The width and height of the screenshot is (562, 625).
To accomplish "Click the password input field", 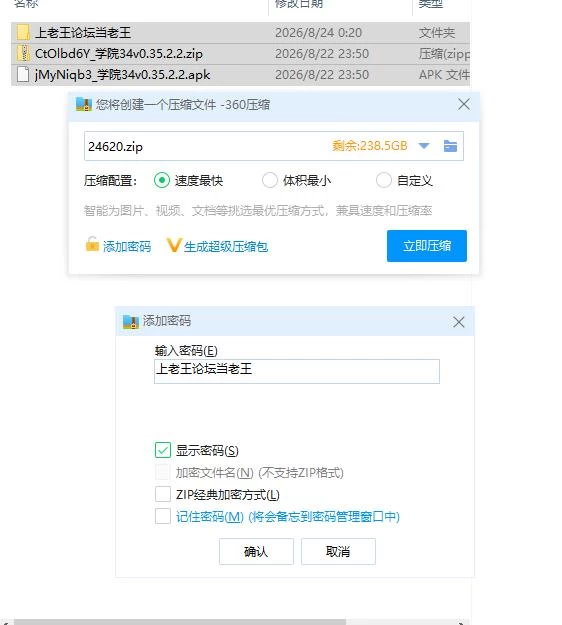I will [x=297, y=371].
